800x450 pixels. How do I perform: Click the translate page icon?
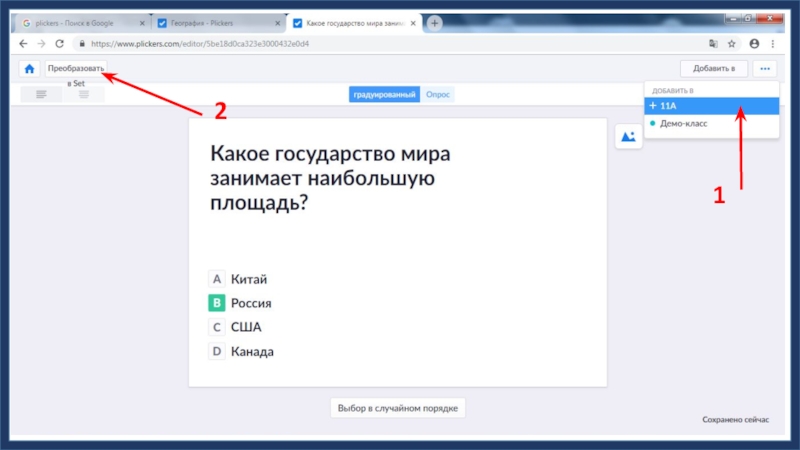[x=712, y=44]
